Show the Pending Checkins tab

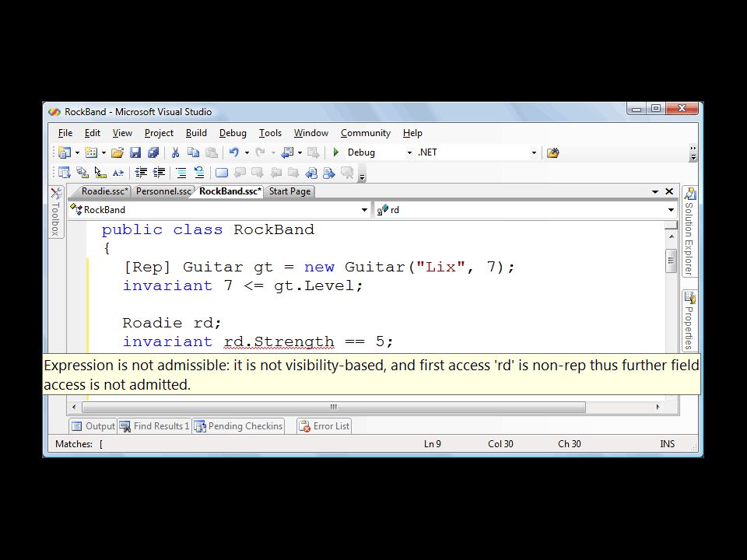239,426
